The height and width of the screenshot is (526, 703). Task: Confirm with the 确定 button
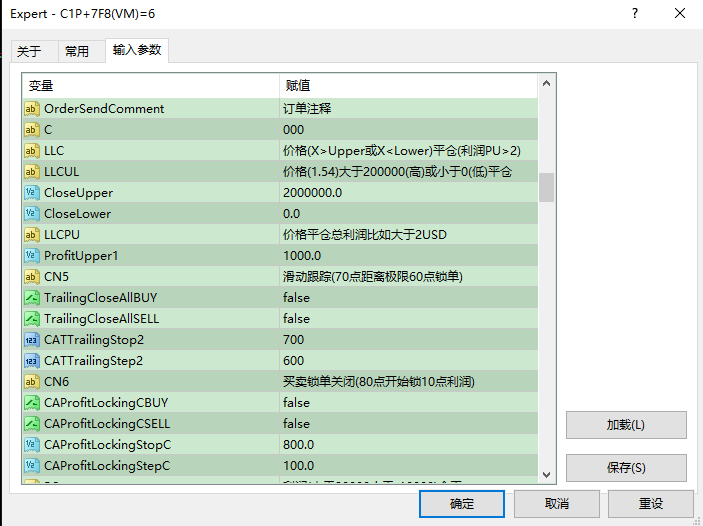coord(462,504)
